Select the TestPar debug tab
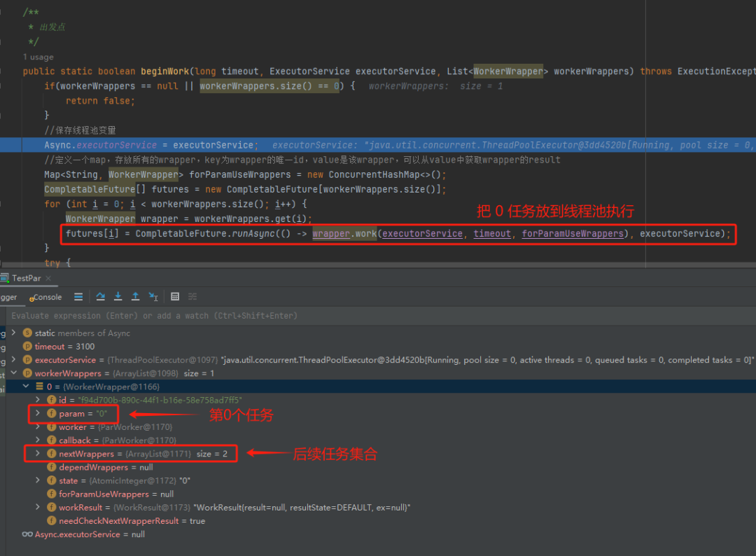756x556 pixels. [26, 278]
